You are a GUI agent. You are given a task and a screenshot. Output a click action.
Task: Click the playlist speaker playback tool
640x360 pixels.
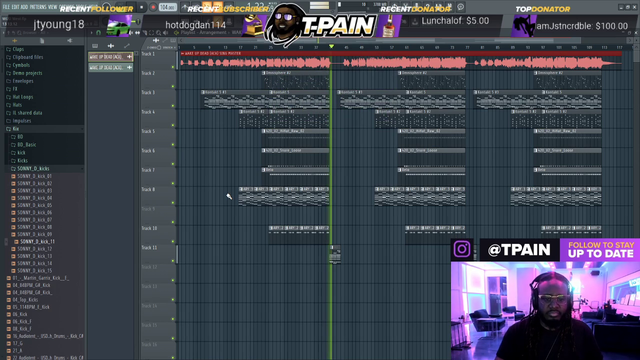click(166, 33)
